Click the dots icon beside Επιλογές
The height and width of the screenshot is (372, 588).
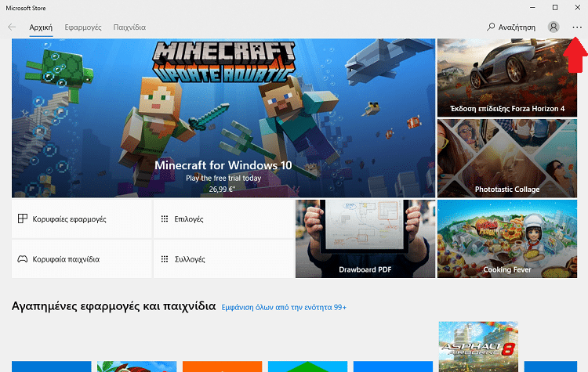[165, 219]
